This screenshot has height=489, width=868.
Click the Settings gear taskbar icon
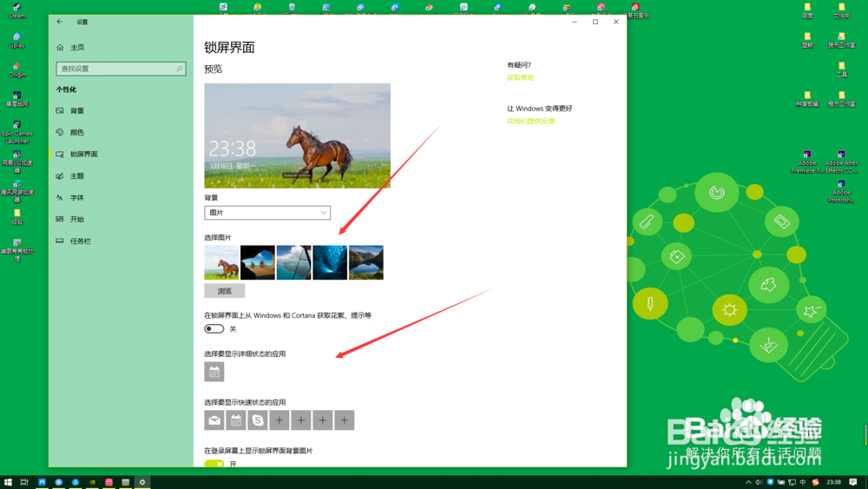tap(142, 482)
